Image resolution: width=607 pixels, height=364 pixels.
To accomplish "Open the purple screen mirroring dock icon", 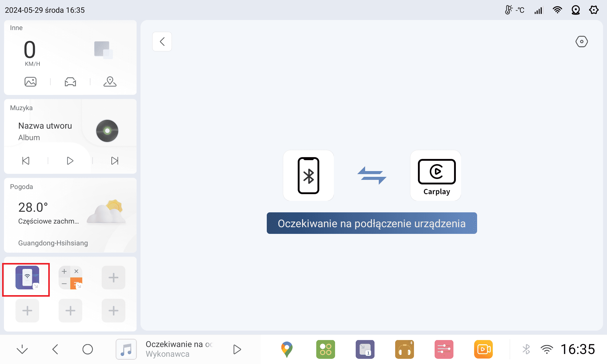I will (x=365, y=349).
